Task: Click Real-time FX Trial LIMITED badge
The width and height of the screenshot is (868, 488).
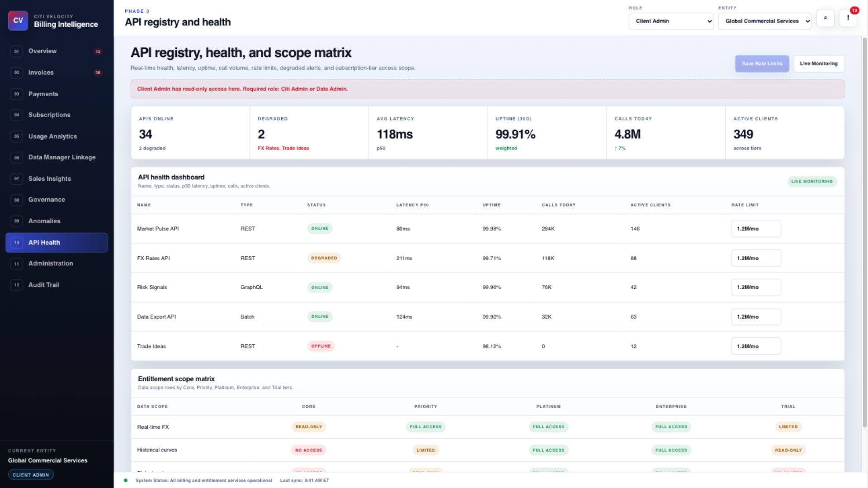Action: pyautogui.click(x=788, y=427)
